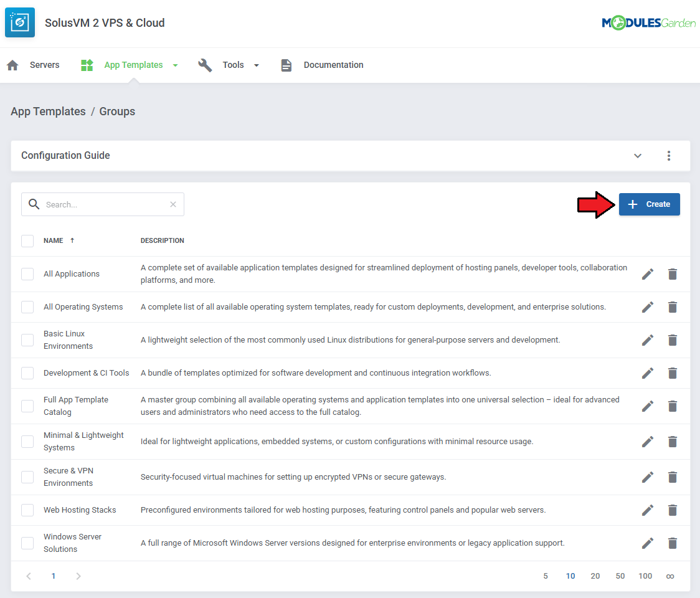
Task: Open the App Templates menu
Action: 133,65
